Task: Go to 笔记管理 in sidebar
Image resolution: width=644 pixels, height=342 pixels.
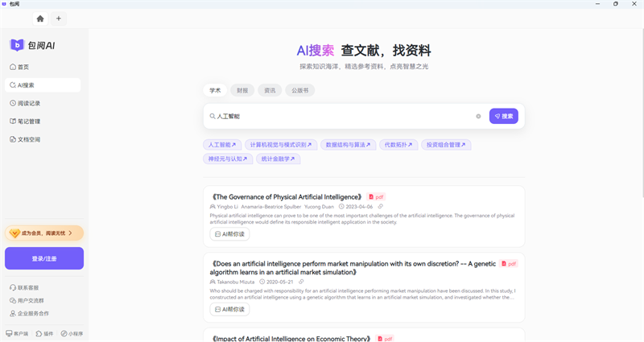Action: point(28,122)
